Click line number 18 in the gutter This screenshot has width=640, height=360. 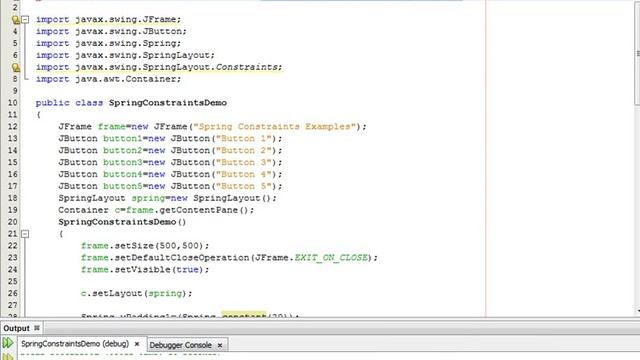[13, 198]
